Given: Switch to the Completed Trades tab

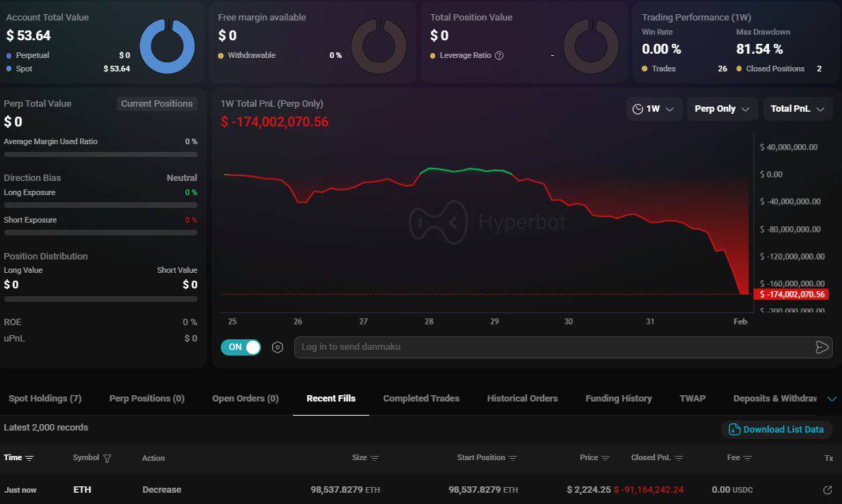Looking at the screenshot, I should click(x=421, y=399).
